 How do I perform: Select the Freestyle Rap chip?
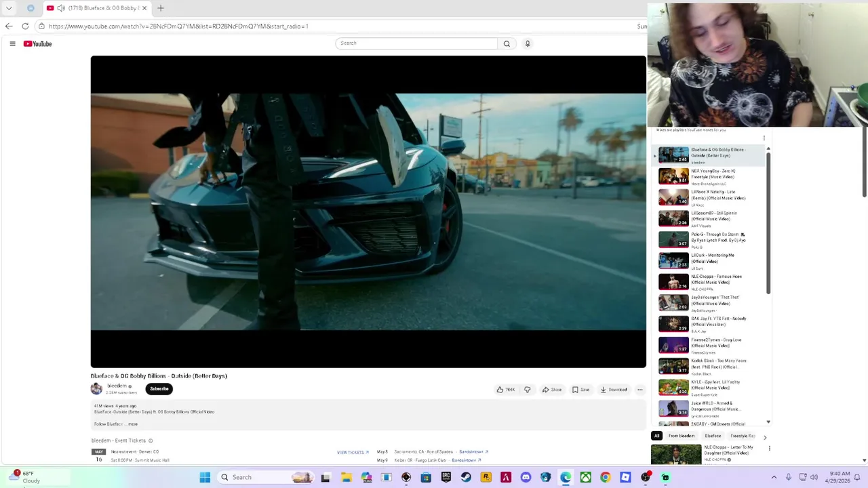(742, 436)
